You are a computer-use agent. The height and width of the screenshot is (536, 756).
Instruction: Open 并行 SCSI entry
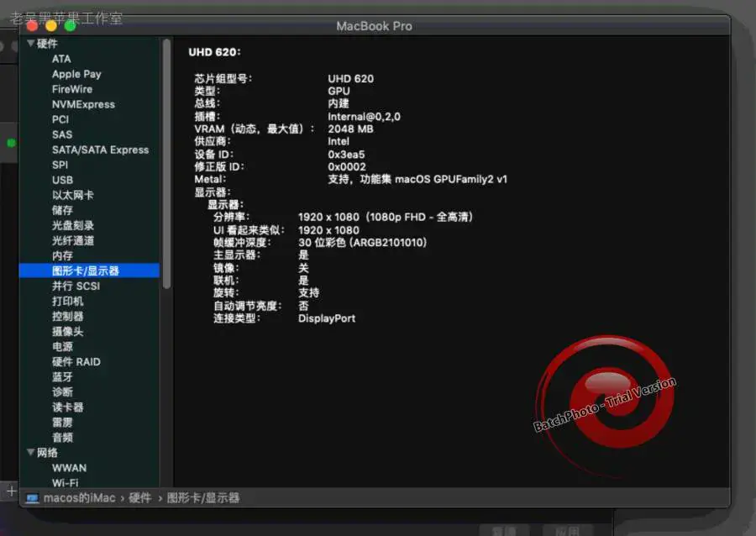76,286
